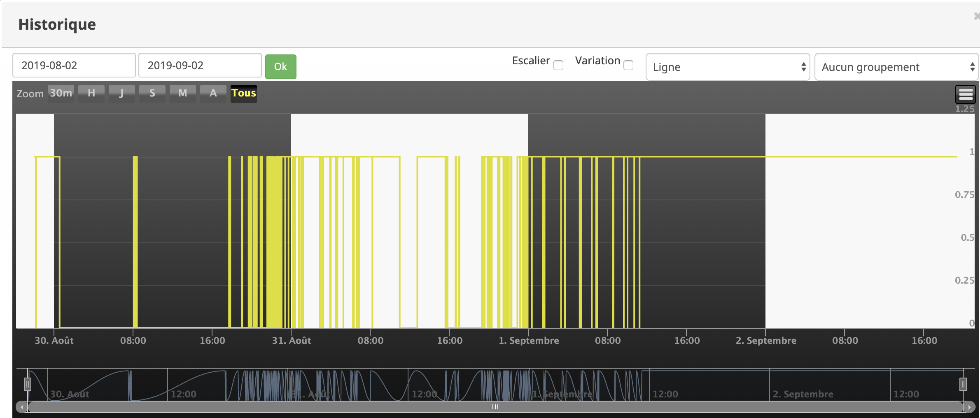Click the Zoom label in chart
Screen dimensions: 980x418
point(30,94)
